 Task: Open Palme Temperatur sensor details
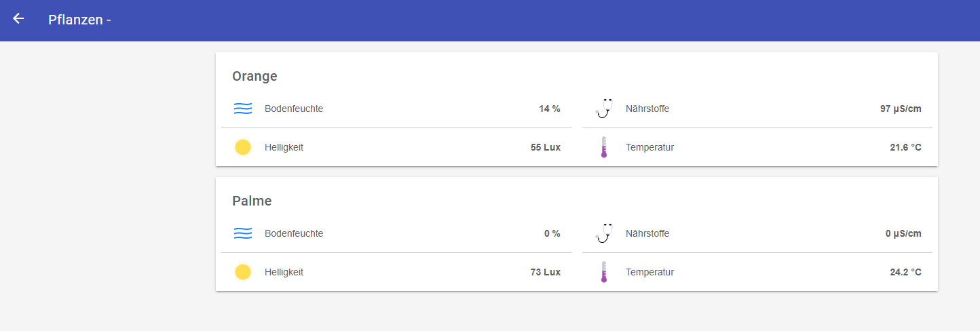[757, 272]
